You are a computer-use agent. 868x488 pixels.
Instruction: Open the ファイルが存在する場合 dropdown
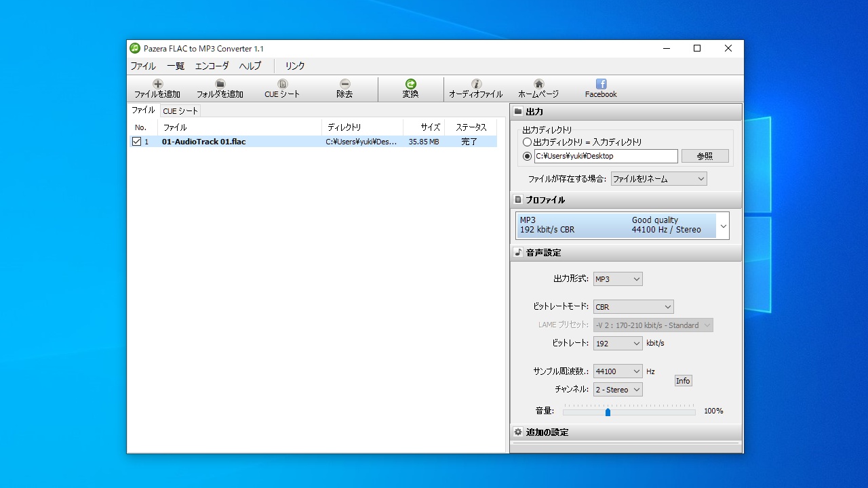658,179
